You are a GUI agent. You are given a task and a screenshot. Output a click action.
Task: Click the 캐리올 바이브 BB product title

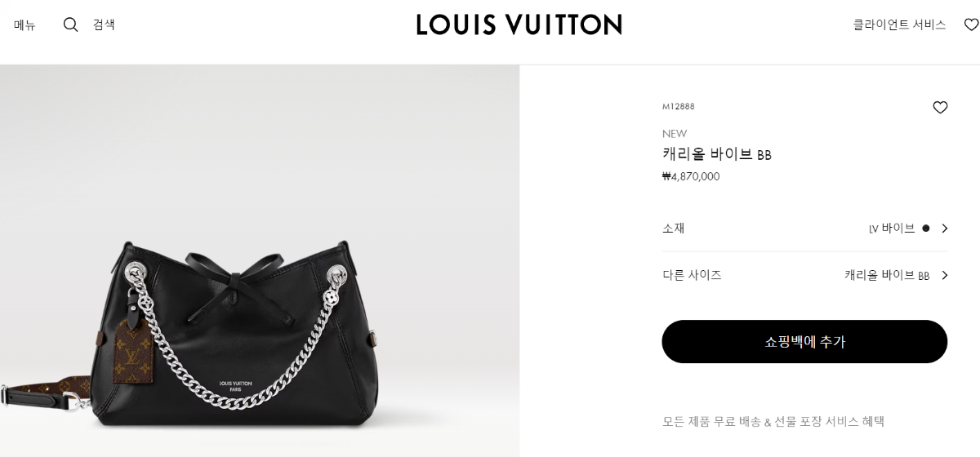tap(716, 154)
